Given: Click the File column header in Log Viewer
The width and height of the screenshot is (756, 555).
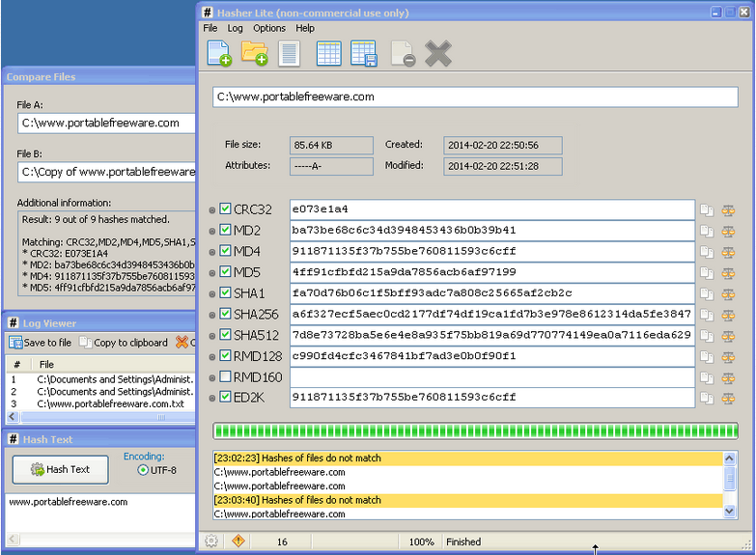Looking at the screenshot, I should coord(114,365).
